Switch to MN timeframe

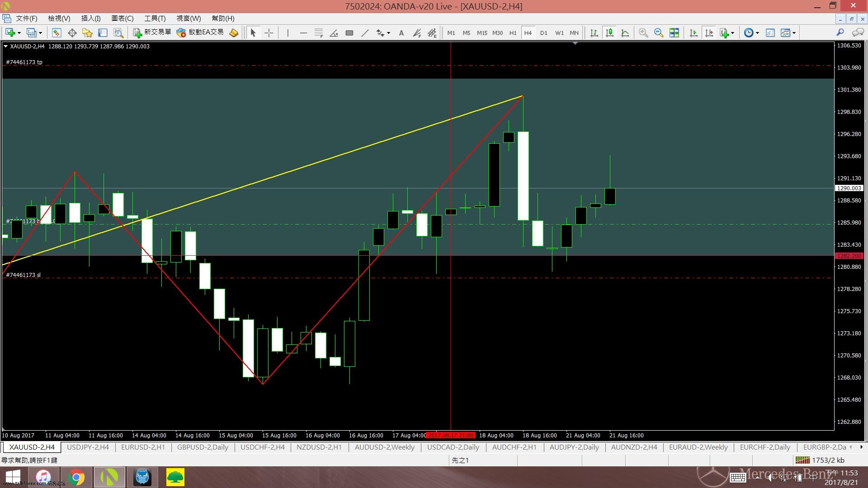574,33
